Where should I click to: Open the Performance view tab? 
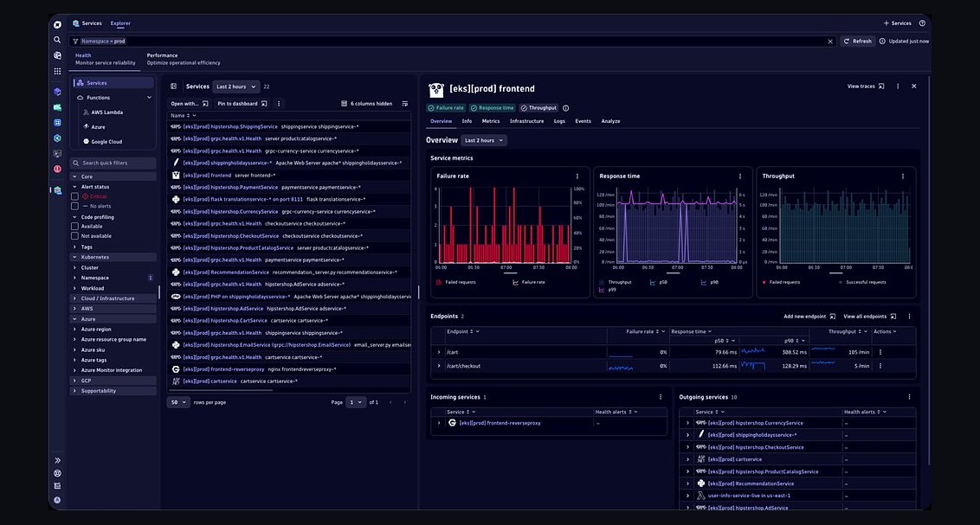pos(184,59)
